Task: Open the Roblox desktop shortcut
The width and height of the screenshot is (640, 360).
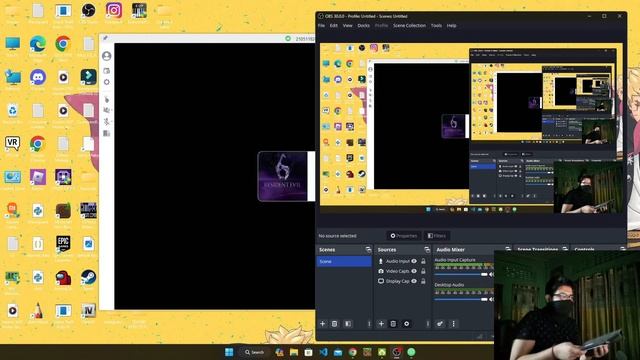Action: tap(38, 177)
